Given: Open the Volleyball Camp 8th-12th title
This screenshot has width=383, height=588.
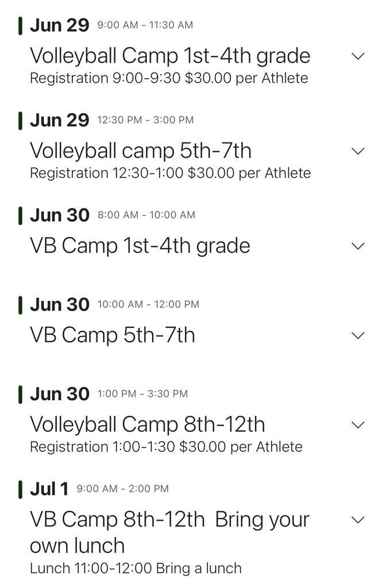Looking at the screenshot, I should (148, 424).
